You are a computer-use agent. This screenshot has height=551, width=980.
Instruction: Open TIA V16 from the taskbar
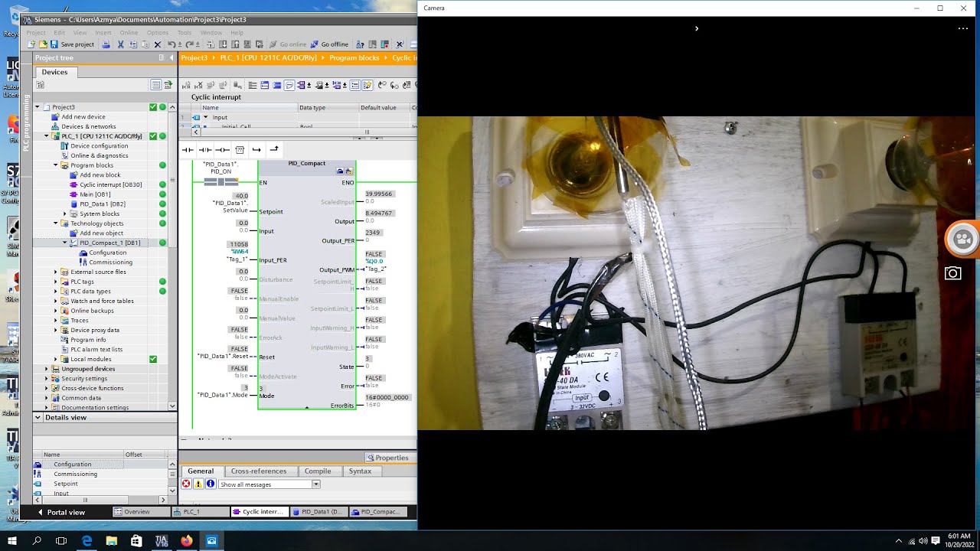pyautogui.click(x=162, y=541)
